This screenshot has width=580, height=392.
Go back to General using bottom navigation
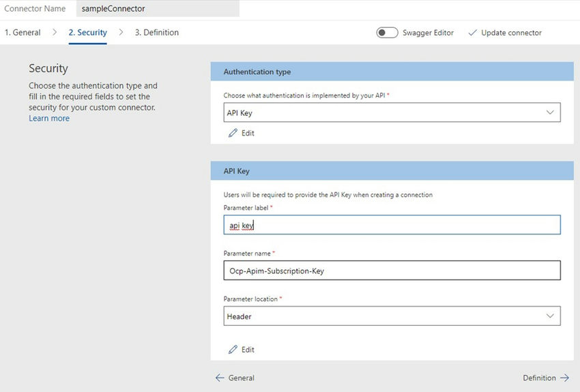coord(241,378)
